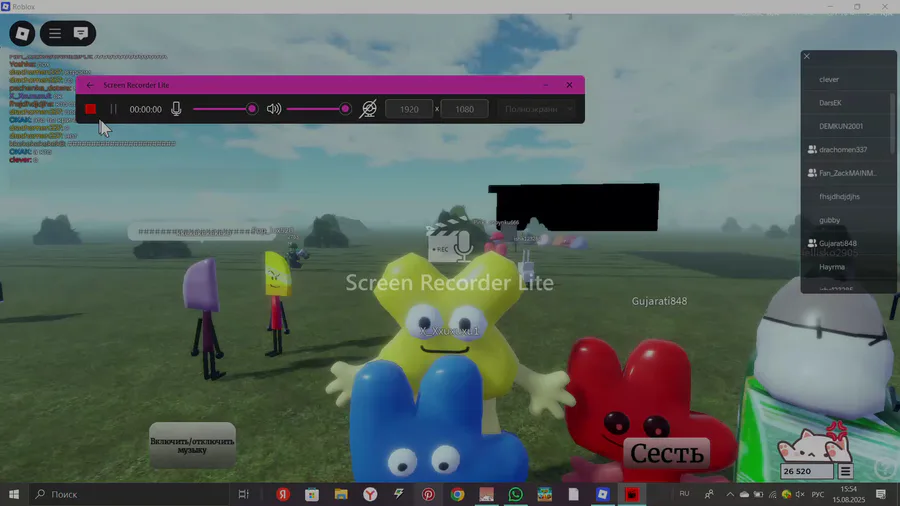The image size is (900, 506).
Task: Expand hidden system tray icons
Action: point(730,494)
